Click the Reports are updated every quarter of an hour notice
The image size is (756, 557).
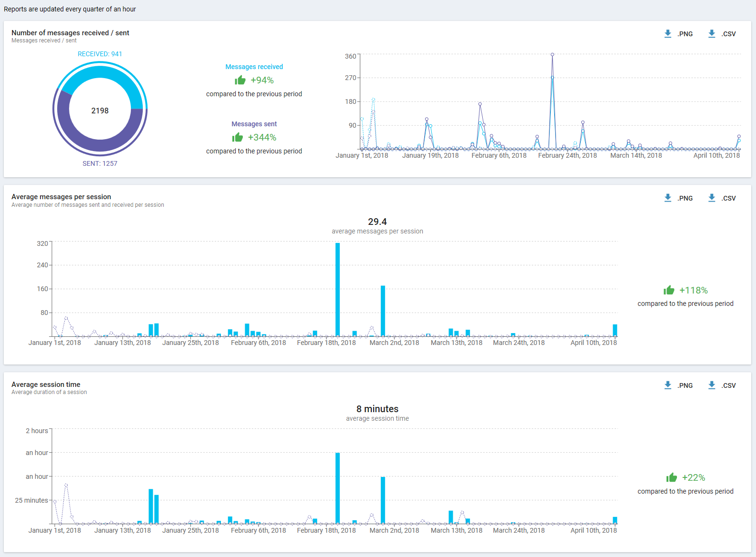[70, 9]
